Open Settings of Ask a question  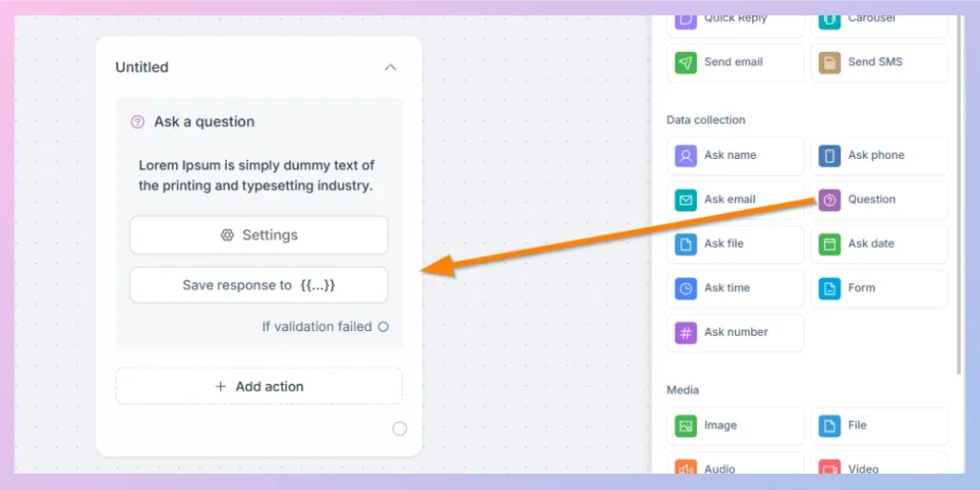(258, 235)
